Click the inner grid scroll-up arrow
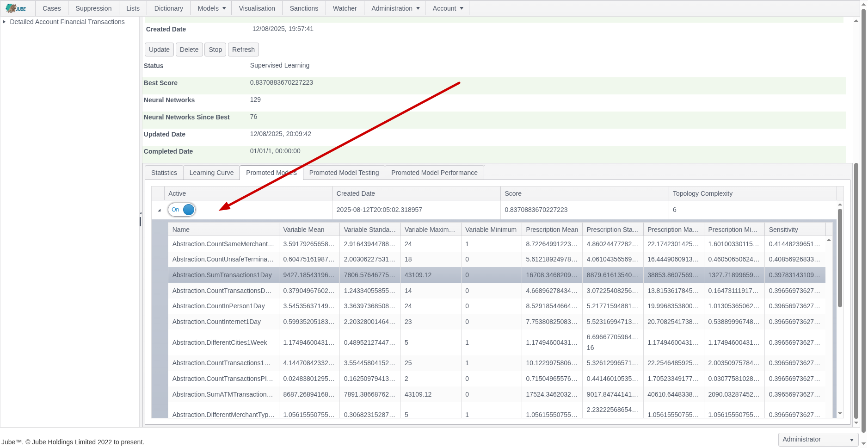This screenshot has width=868, height=448. click(829, 240)
